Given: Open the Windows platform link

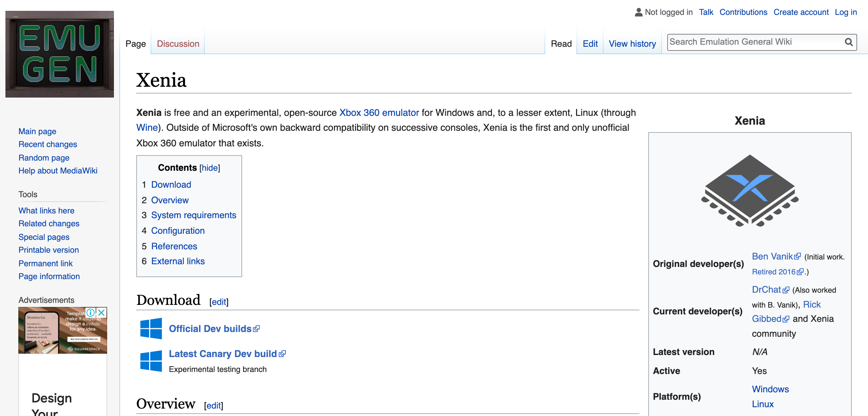Looking at the screenshot, I should pyautogui.click(x=770, y=389).
